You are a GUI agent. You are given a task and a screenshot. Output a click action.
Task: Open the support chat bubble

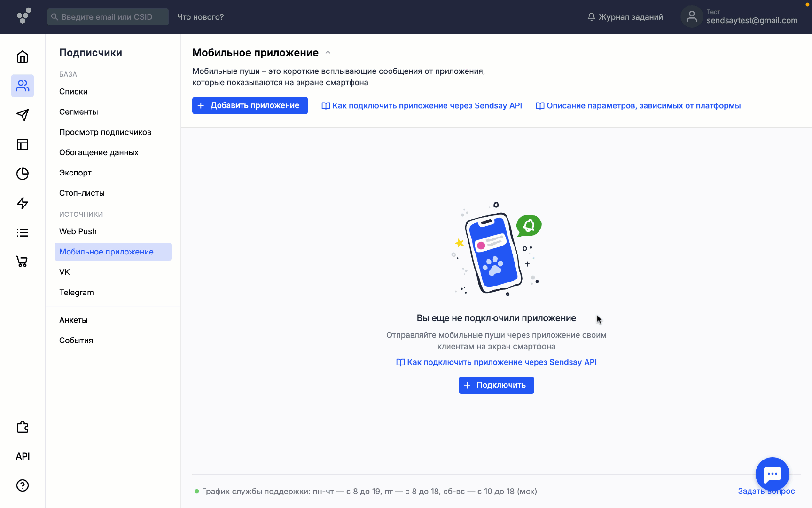pos(772,474)
